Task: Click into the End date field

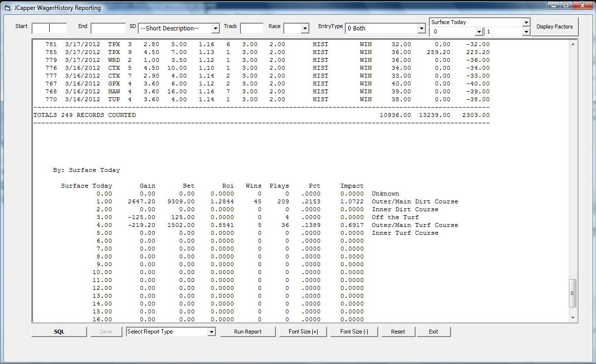Action: pyautogui.click(x=108, y=28)
